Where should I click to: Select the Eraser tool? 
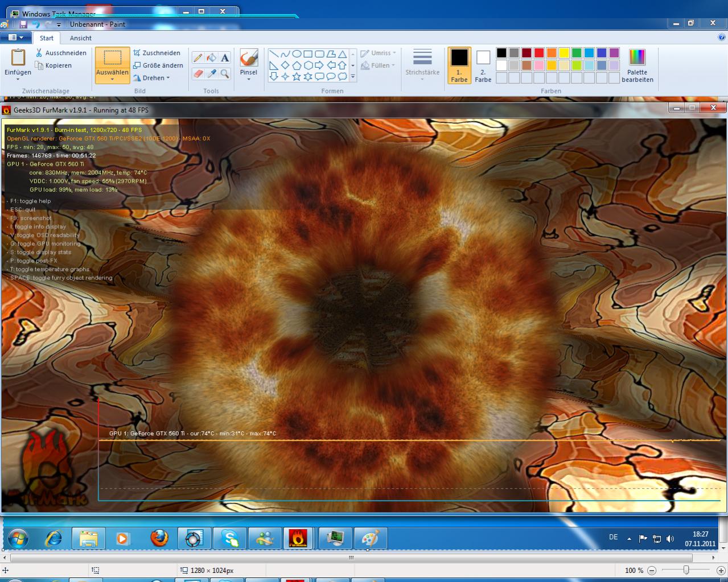pos(198,73)
